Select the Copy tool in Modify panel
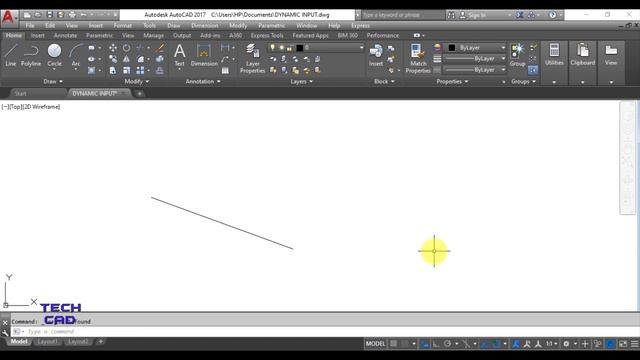 point(113,59)
